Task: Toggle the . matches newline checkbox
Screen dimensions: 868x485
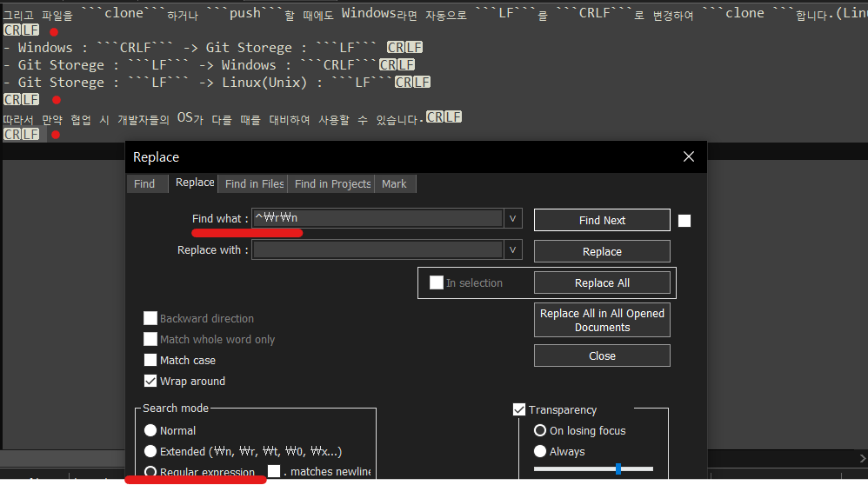Action: [x=273, y=471]
